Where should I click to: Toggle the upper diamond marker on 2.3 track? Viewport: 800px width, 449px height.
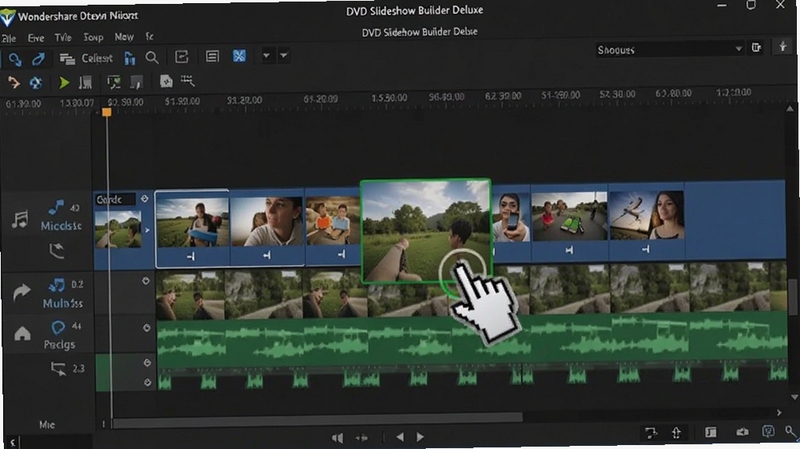pos(147,362)
